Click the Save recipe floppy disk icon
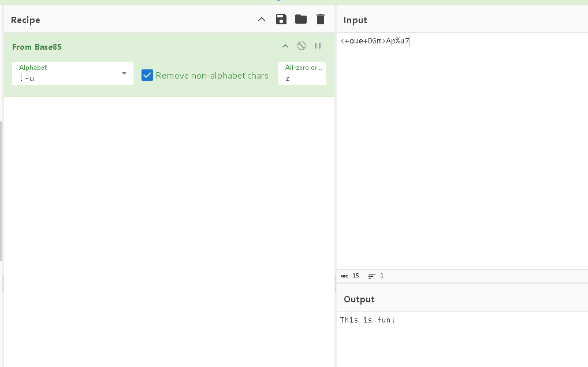The image size is (588, 367). (x=281, y=20)
